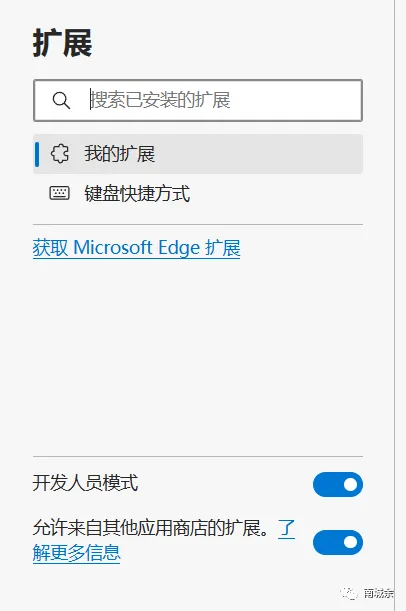Screen dimensions: 406x611
Task: Click the 南城东 watermark text
Action: point(378,593)
